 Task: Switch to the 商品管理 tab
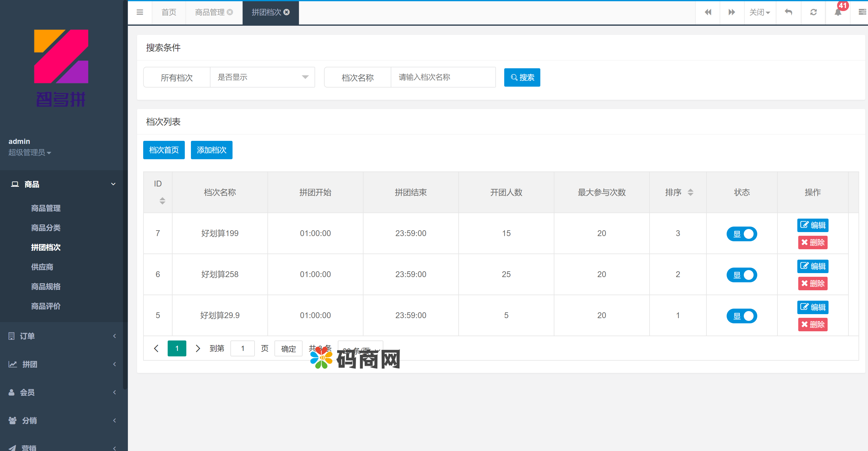(210, 13)
